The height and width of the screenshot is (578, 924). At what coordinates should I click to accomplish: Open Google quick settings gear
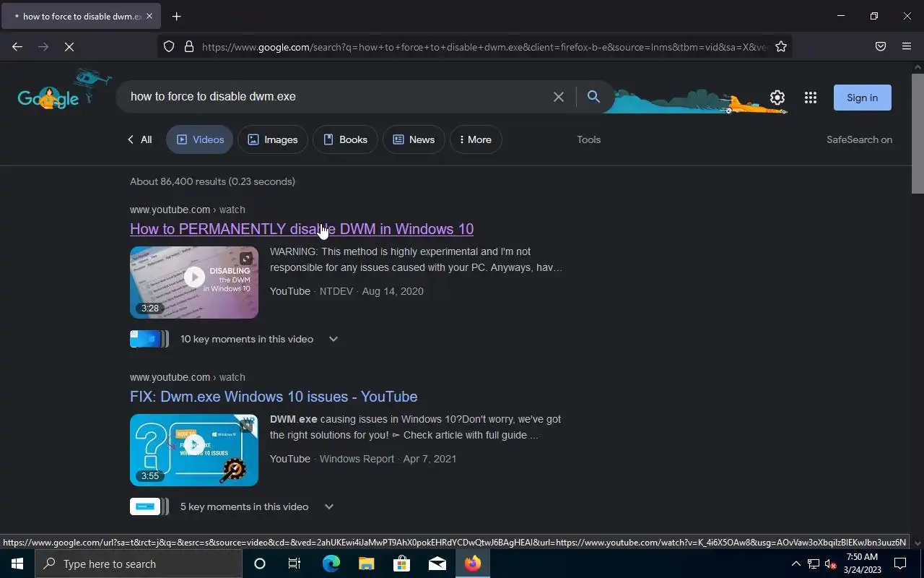(777, 98)
